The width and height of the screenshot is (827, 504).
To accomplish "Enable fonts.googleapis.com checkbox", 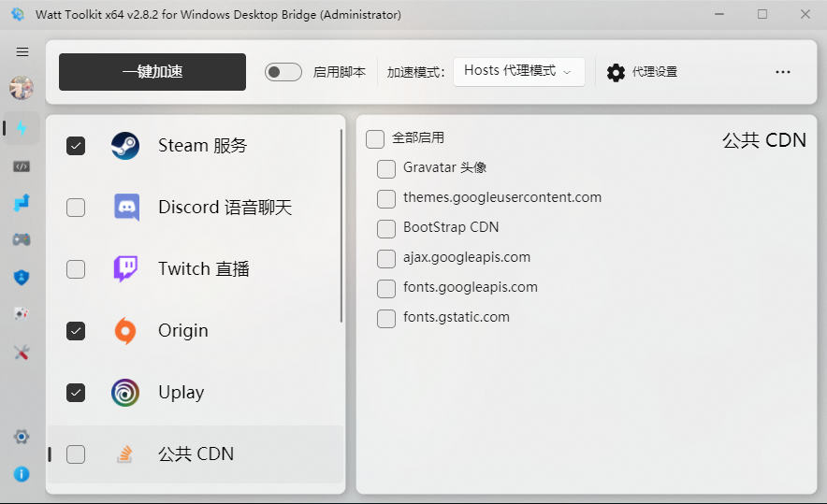I will [x=386, y=289].
